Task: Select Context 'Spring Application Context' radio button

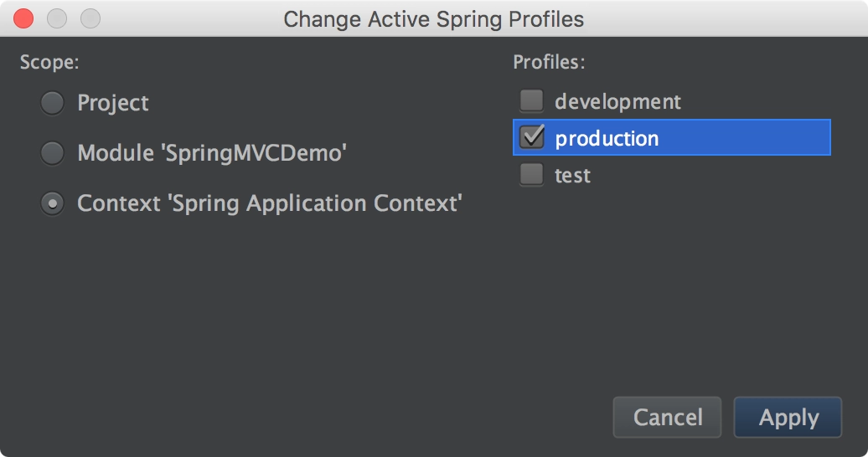Action: [53, 203]
